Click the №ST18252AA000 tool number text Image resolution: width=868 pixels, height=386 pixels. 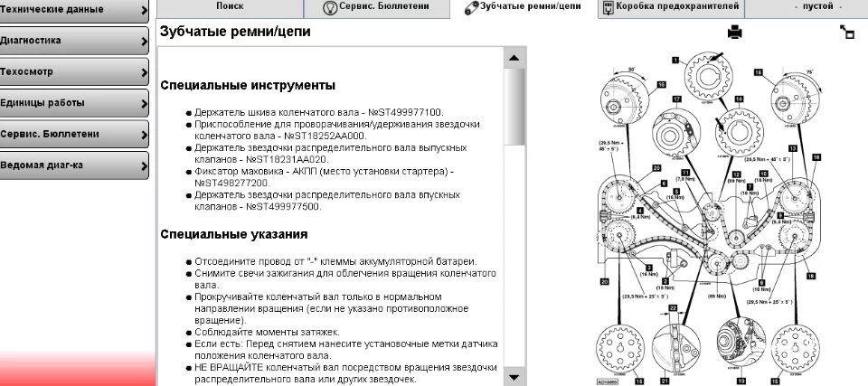pyautogui.click(x=325, y=136)
